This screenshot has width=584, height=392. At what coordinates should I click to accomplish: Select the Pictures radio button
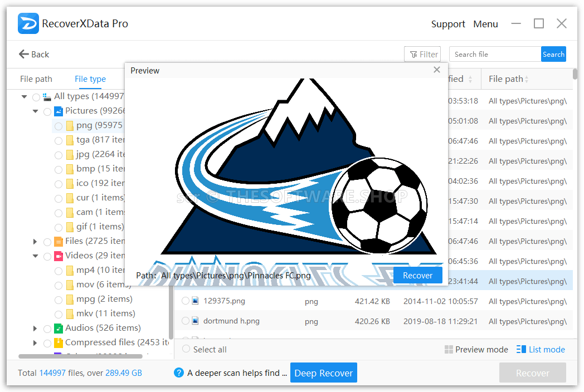pos(47,112)
